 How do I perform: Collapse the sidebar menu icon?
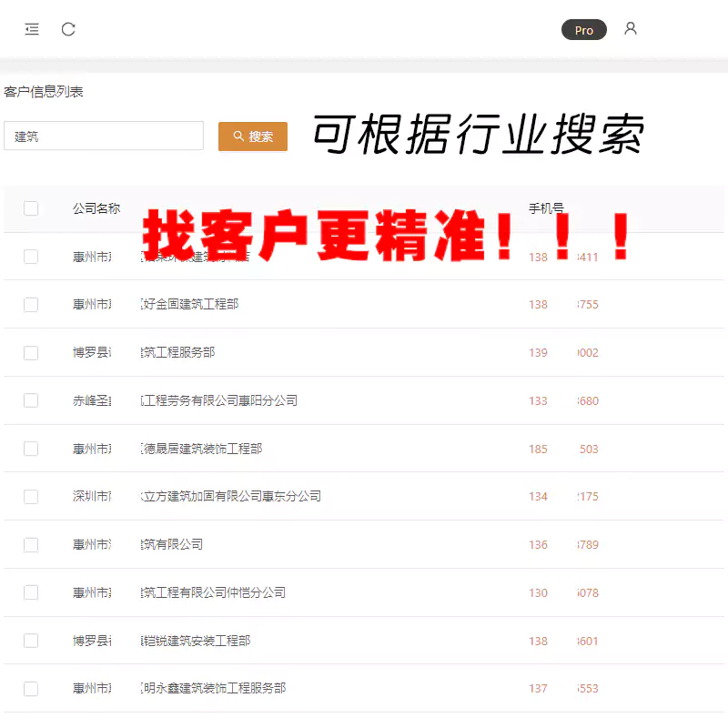tap(32, 30)
